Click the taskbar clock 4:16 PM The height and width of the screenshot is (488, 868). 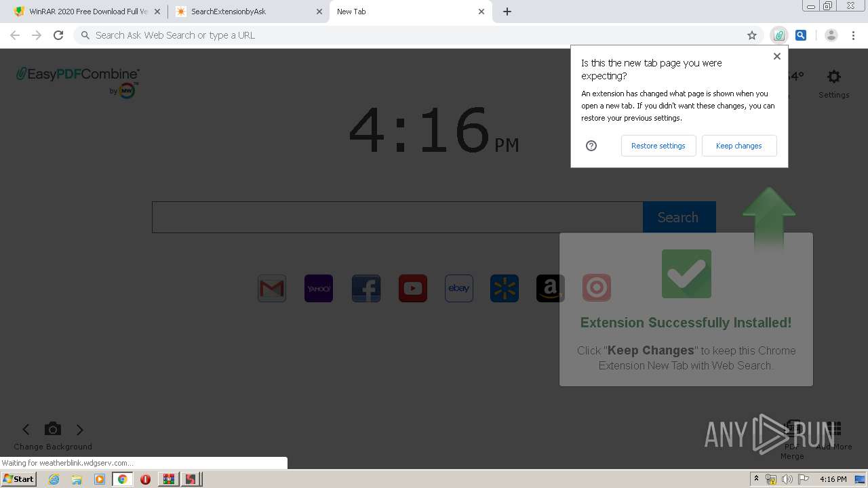(x=833, y=479)
